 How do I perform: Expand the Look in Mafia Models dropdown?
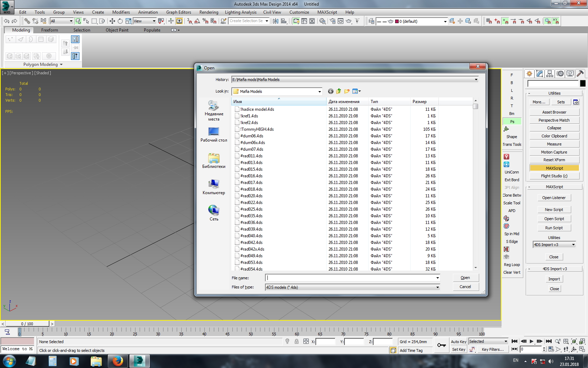pos(320,91)
